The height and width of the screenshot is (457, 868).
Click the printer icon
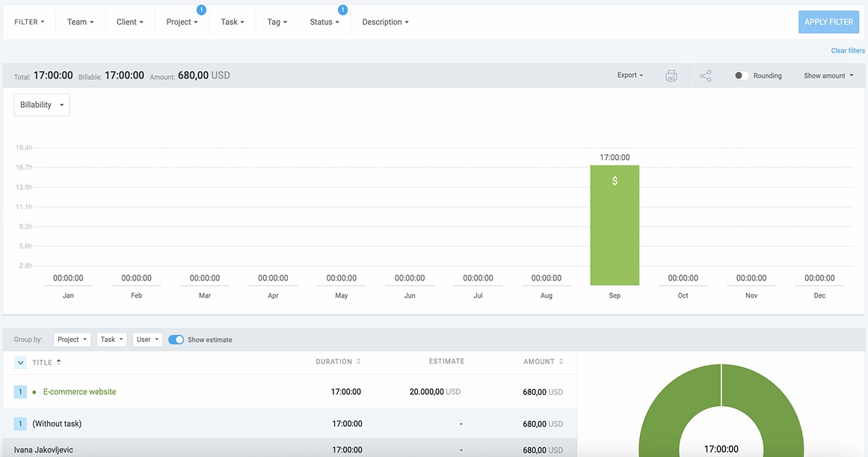pyautogui.click(x=671, y=76)
